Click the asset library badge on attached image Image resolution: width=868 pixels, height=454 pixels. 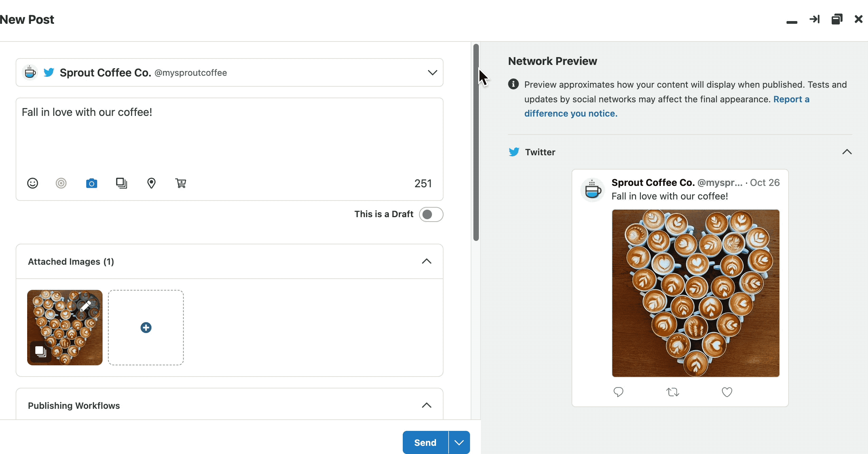pos(41,351)
